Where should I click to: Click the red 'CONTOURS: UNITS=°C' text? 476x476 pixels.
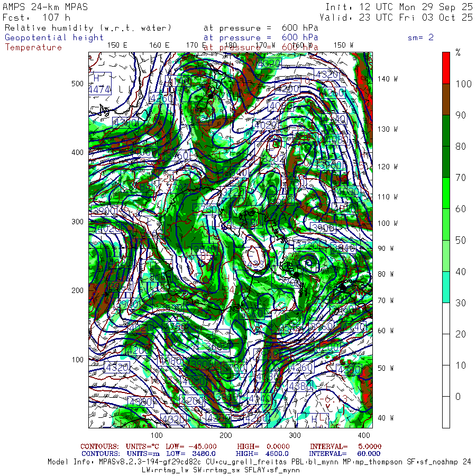120,446
